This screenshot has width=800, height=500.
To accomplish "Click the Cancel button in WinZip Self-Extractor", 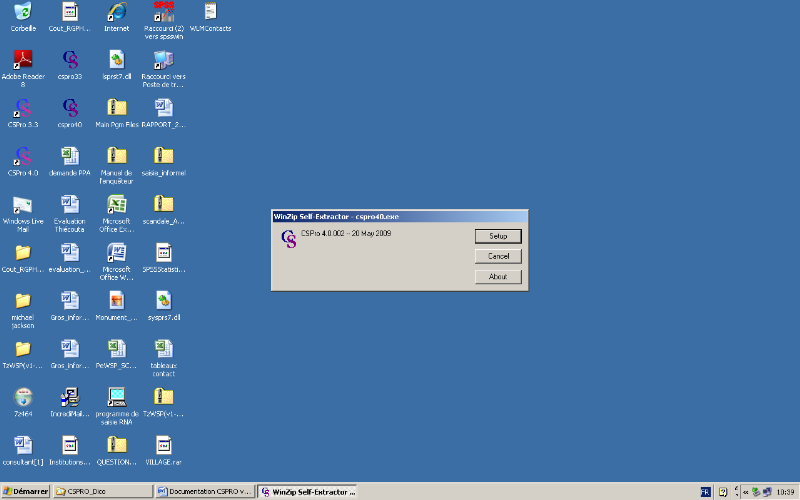I will point(498,256).
